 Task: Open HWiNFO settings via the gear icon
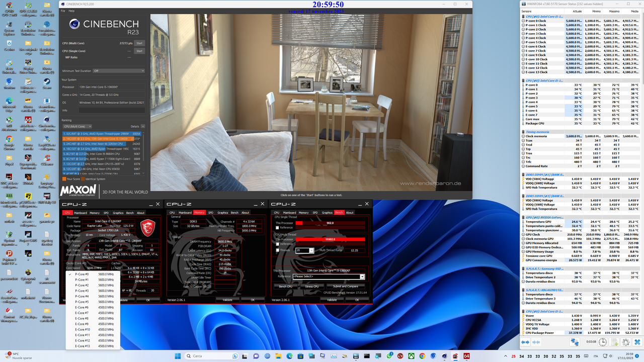coord(626,342)
